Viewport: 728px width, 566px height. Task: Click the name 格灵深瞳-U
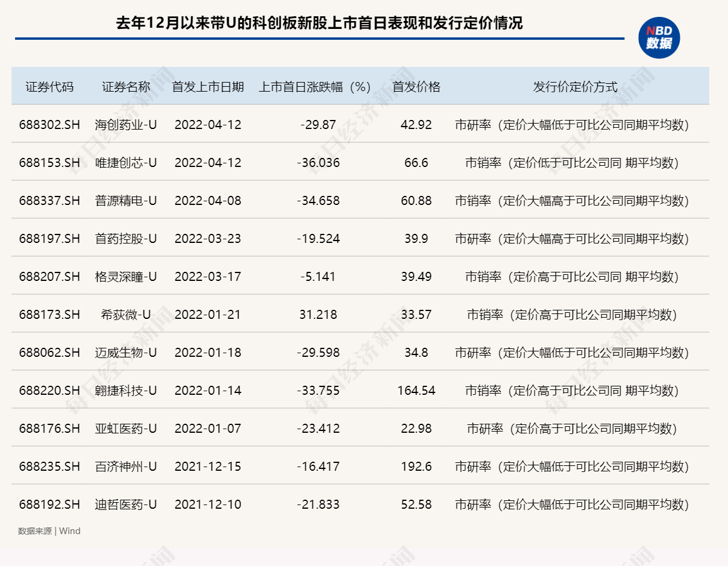pyautogui.click(x=126, y=277)
